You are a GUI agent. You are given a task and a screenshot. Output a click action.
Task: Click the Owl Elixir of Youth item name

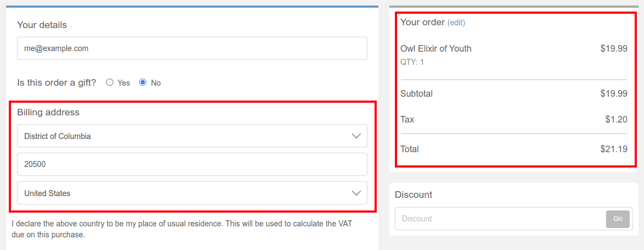(x=436, y=48)
